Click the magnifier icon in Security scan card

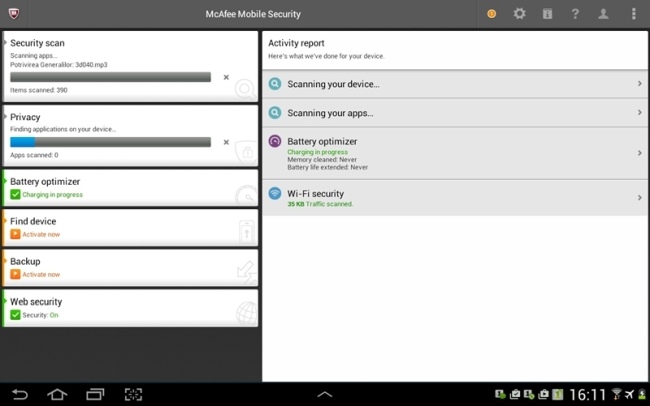click(x=245, y=90)
